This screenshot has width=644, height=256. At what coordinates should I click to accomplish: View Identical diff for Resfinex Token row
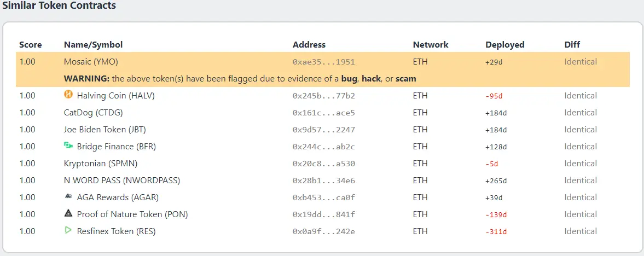click(581, 231)
